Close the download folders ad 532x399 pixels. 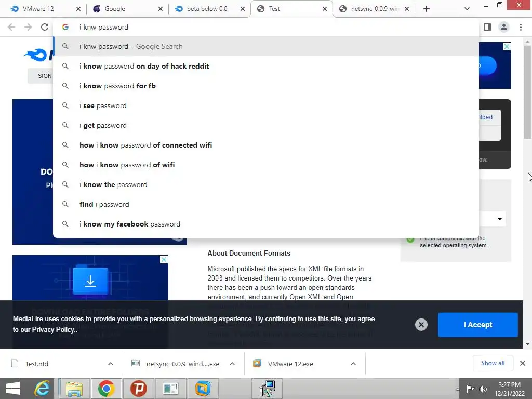click(x=164, y=260)
